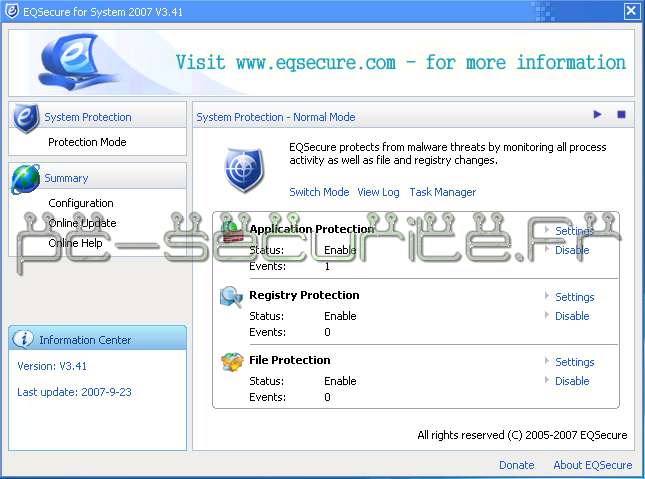This screenshot has width=645, height=479.
Task: Click the play (start protection) icon
Action: coord(597,114)
